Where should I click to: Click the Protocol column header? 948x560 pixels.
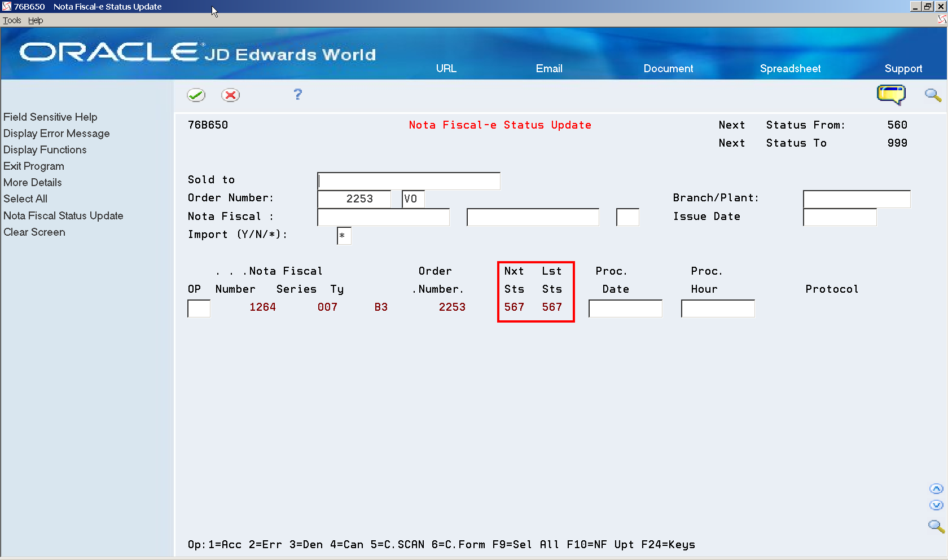click(x=832, y=289)
